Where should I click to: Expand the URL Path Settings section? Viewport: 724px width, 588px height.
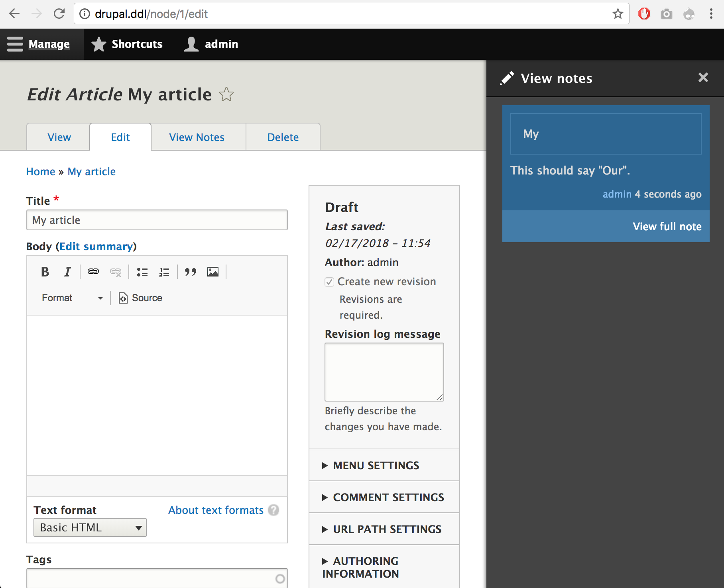click(x=387, y=529)
